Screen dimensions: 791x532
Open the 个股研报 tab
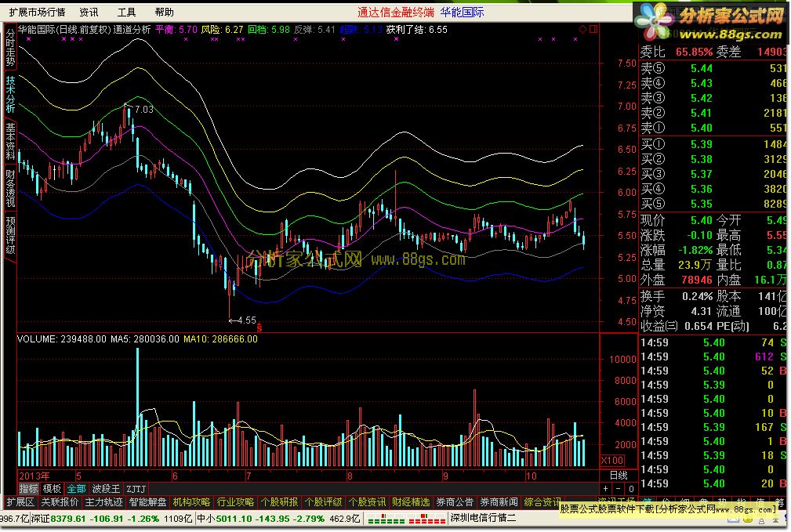tap(279, 502)
